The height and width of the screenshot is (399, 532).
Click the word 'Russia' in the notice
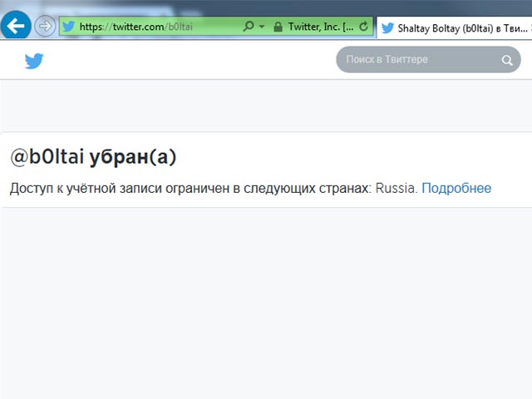point(396,189)
